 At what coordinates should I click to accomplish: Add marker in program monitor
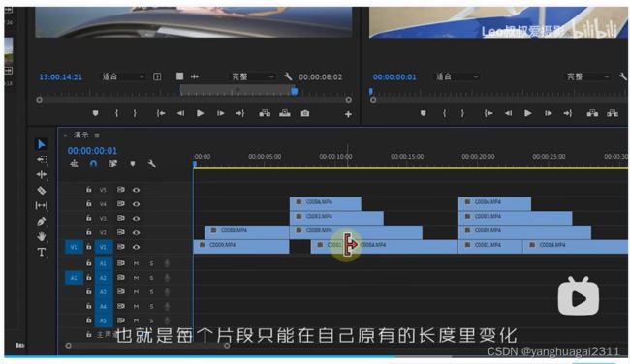[423, 113]
